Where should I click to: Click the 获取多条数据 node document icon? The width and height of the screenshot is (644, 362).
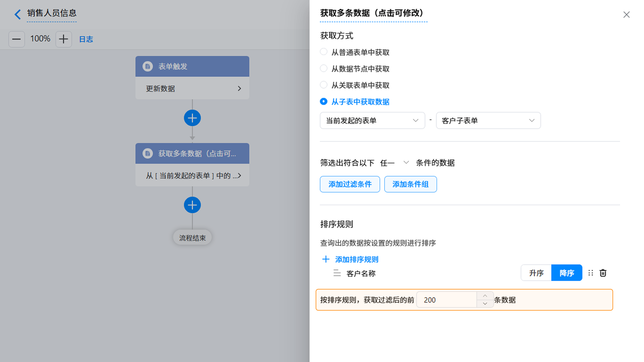(148, 153)
